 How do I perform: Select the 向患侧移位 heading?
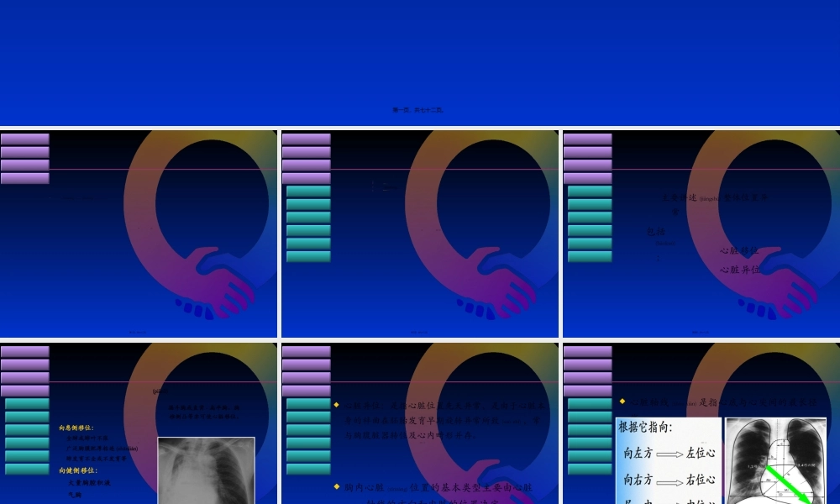[x=76, y=428]
